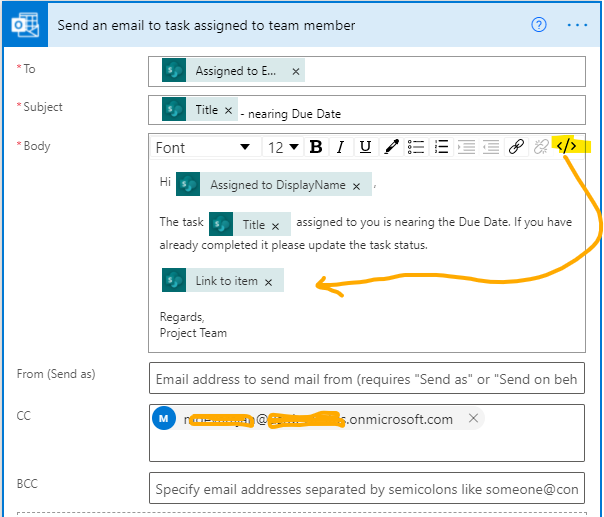Remove the Link to item token
The image size is (604, 517).
tap(268, 282)
